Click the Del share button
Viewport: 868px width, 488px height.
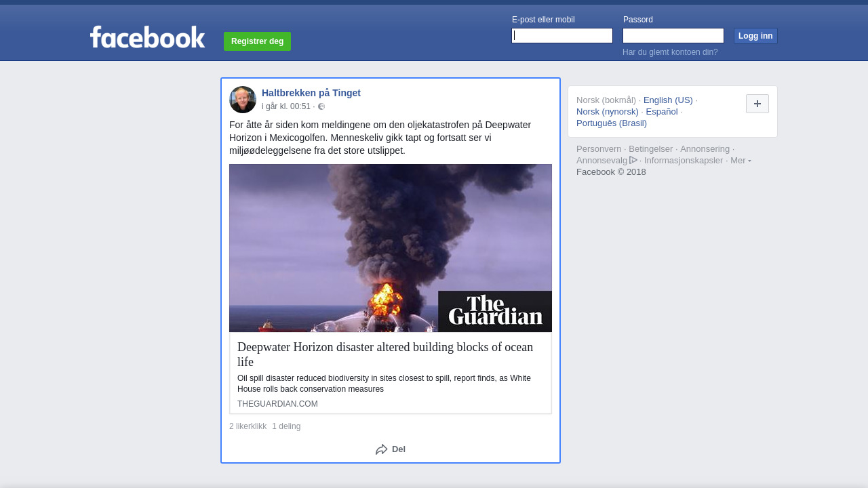(x=391, y=449)
